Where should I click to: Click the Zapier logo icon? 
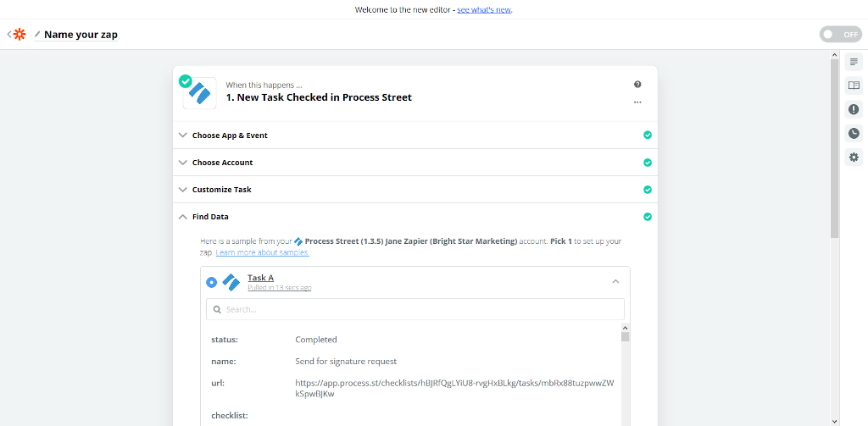point(20,35)
